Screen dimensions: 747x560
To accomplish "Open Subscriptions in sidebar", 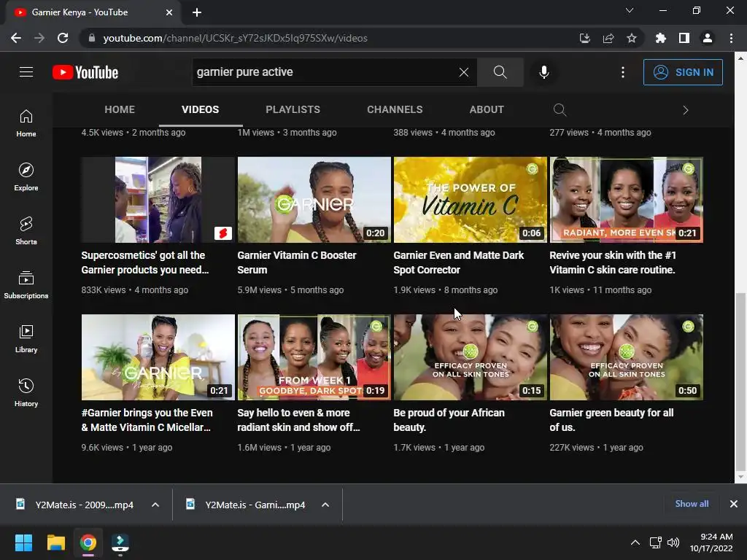I will pos(26,284).
